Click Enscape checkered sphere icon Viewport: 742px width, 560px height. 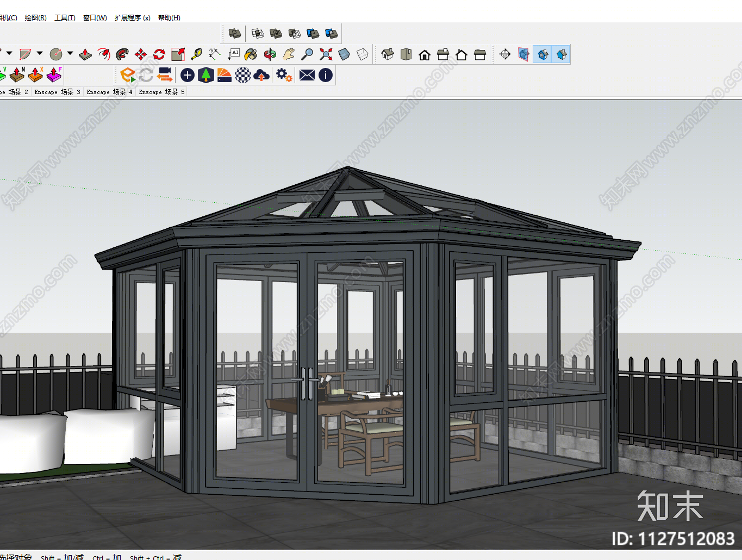(243, 75)
